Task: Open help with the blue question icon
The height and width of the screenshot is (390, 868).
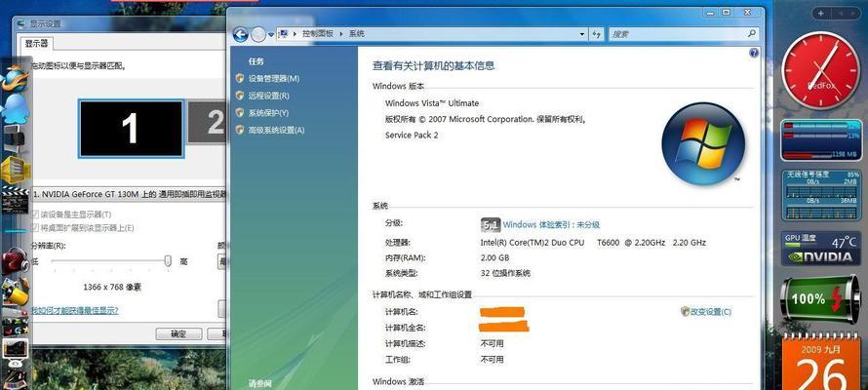Action: (x=754, y=53)
